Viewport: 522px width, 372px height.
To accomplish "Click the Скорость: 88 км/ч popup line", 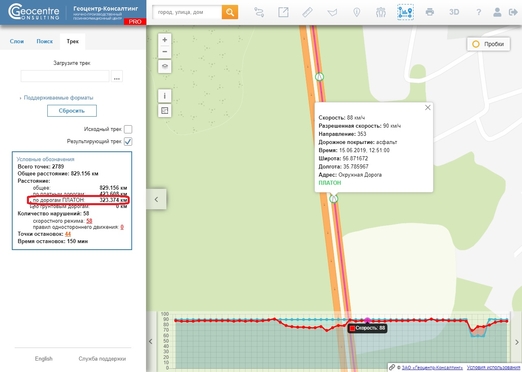I will (x=342, y=118).
